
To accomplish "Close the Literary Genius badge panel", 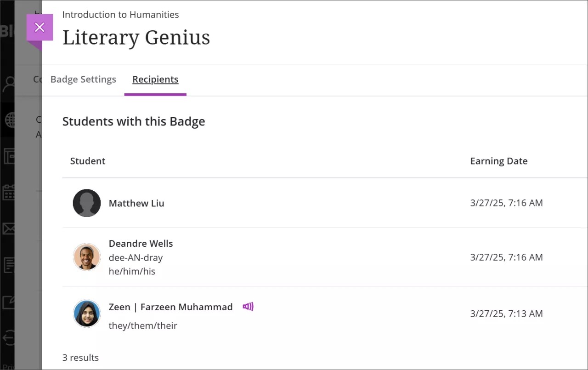I will click(x=40, y=28).
